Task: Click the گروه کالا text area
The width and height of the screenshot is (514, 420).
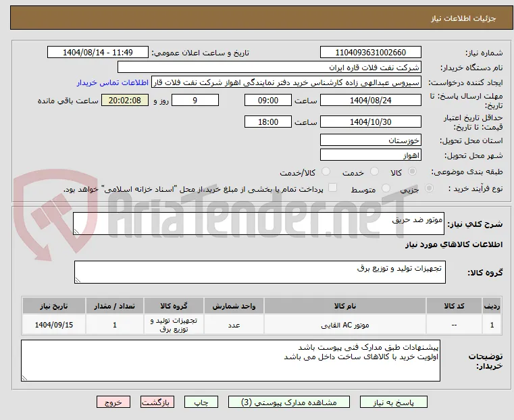Action: tap(260, 272)
